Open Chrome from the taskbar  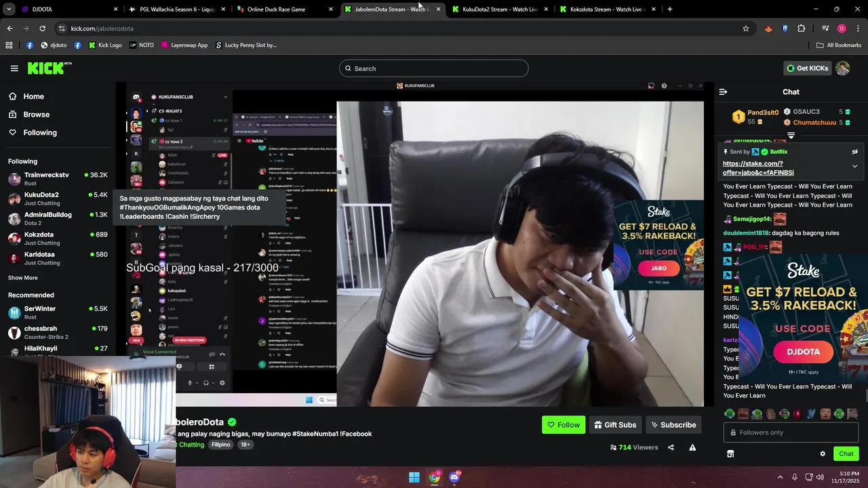pos(434,477)
